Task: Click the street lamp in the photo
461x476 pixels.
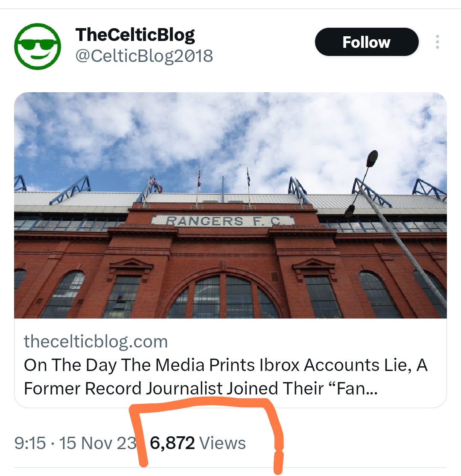Action: 363,184
